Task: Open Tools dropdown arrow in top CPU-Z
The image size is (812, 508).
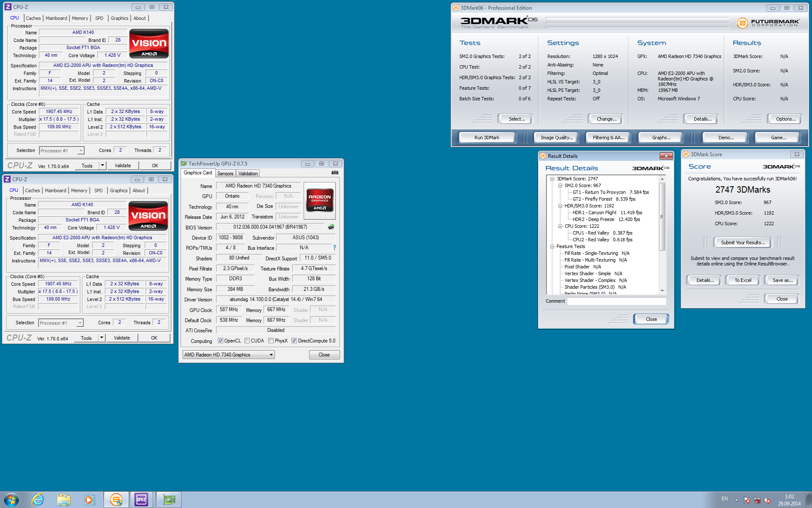Action: [x=102, y=166]
